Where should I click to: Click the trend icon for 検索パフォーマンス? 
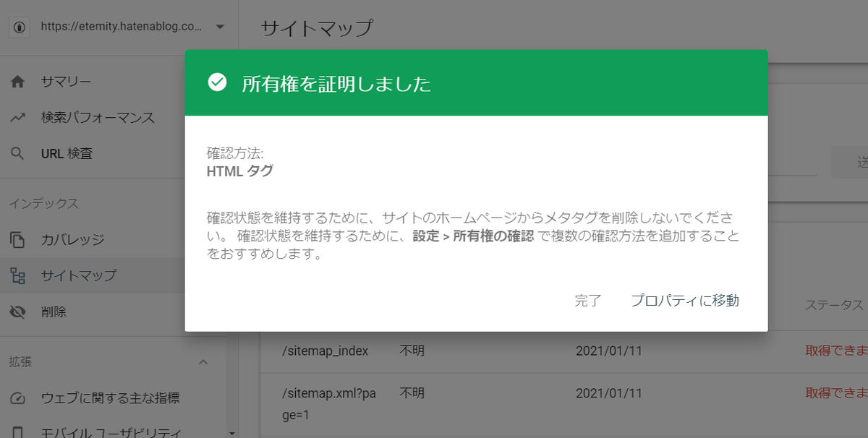tap(18, 117)
